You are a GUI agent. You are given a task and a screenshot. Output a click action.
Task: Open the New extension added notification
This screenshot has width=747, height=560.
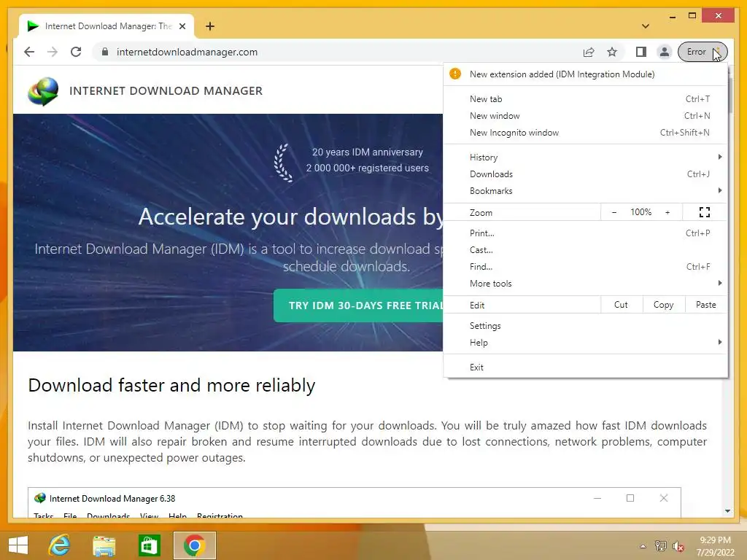coord(586,74)
